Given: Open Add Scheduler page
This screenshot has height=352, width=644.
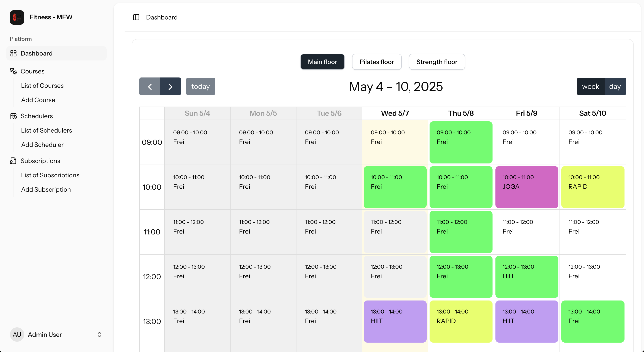Looking at the screenshot, I should click(x=42, y=145).
